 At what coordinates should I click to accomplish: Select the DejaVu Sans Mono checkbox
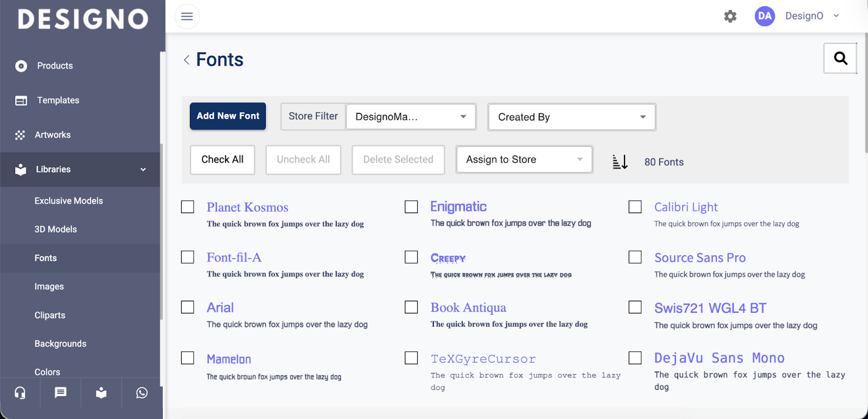click(x=635, y=358)
